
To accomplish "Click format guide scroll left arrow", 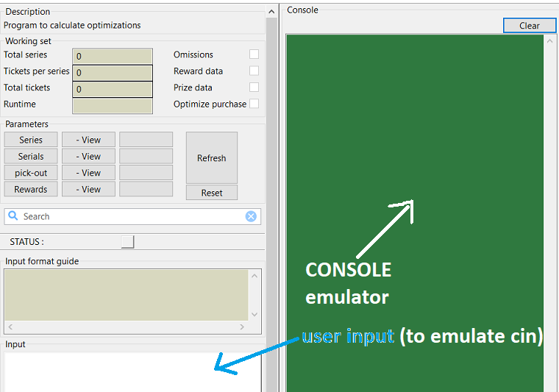I will pyautogui.click(x=10, y=327).
